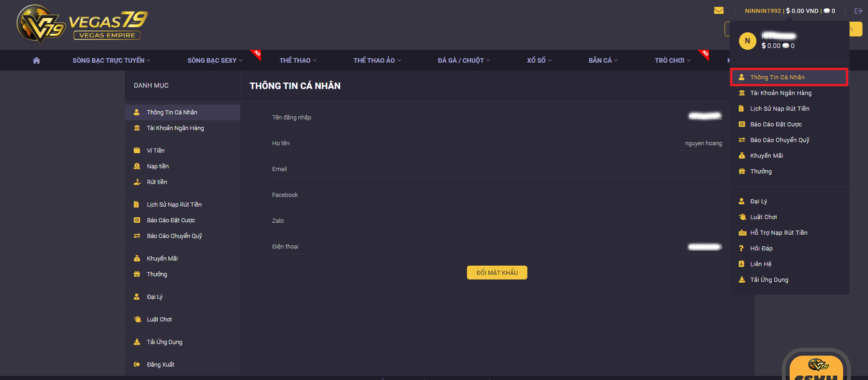Viewport: 868px width, 380px height.
Task: Click money bag icon beside sidebar Khuyến Mãi
Action: (x=137, y=258)
